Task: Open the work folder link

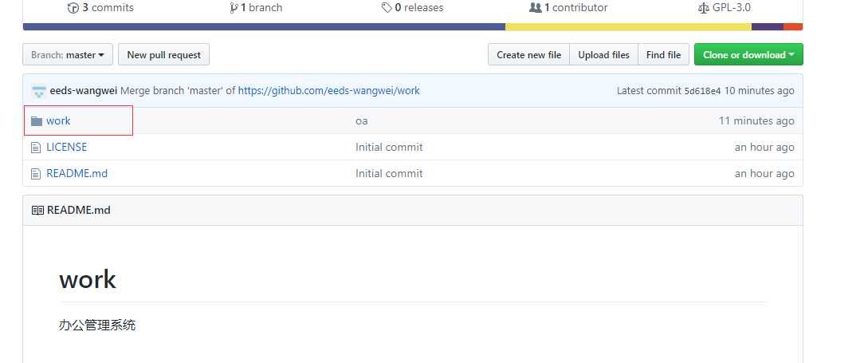Action: pyautogui.click(x=58, y=120)
